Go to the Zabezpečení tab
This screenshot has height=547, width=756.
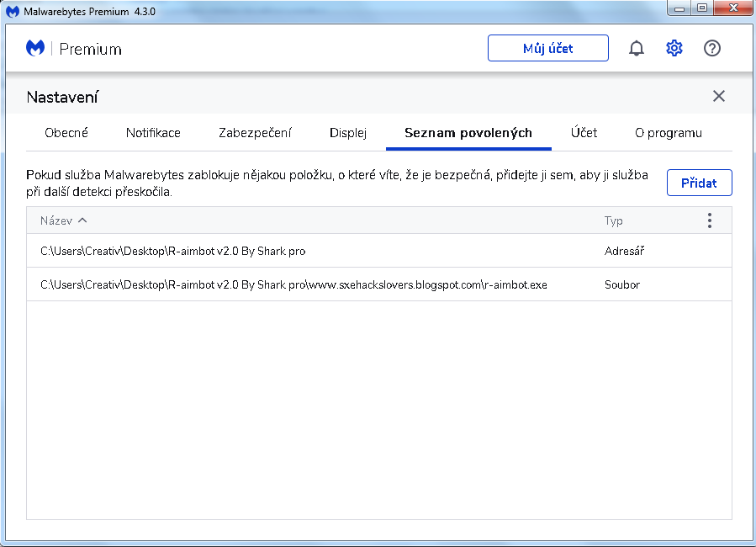255,133
